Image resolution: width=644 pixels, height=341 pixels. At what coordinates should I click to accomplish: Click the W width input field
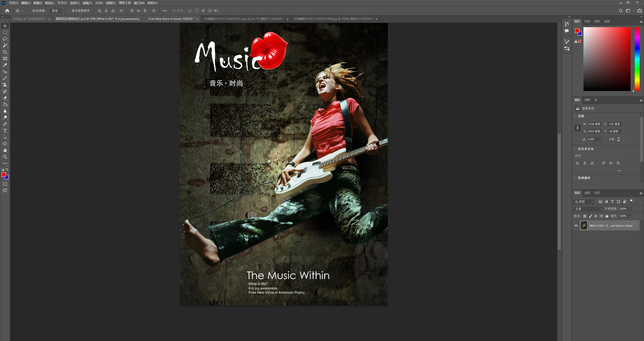coord(594,124)
